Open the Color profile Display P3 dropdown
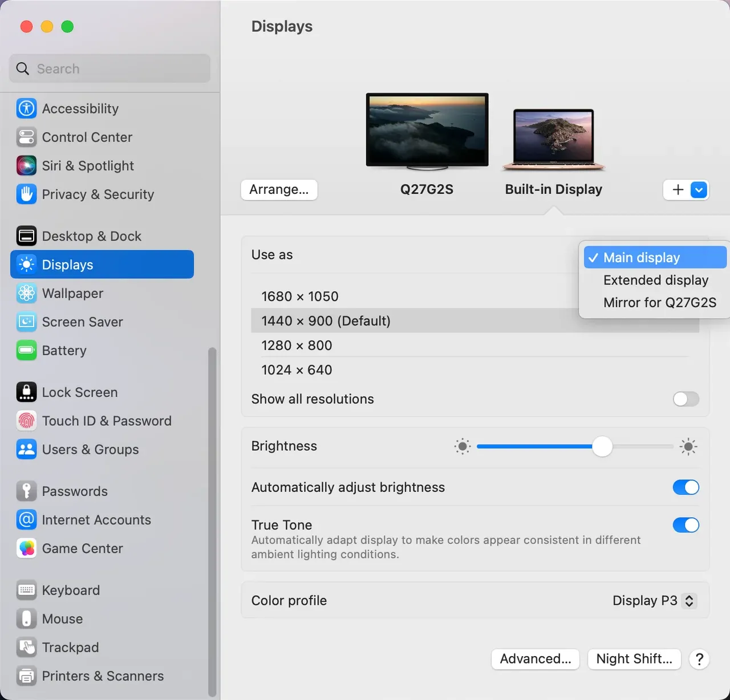The height and width of the screenshot is (700, 730). [654, 600]
